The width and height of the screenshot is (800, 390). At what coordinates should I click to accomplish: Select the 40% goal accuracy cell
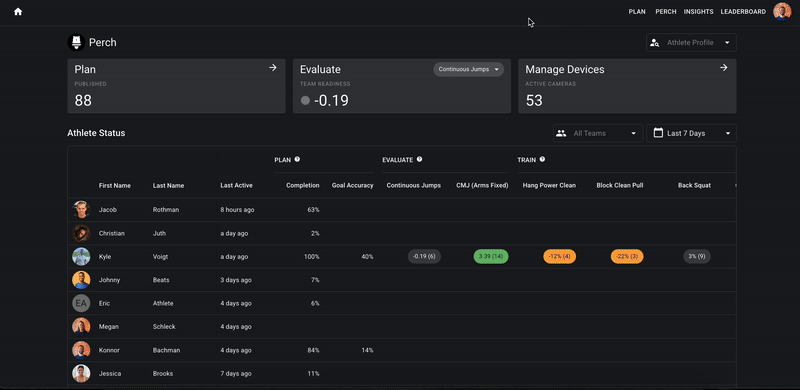point(367,257)
